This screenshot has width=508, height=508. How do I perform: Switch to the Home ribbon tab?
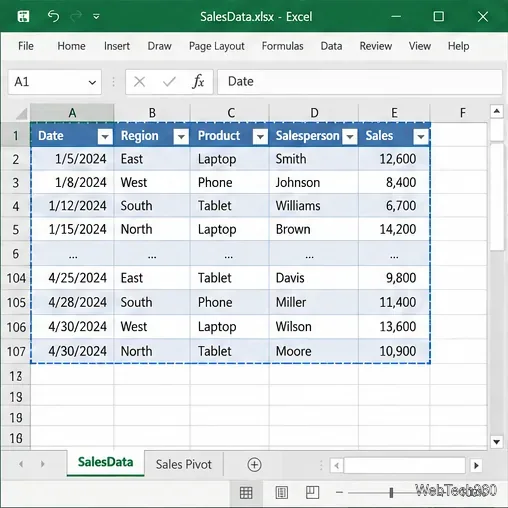[71, 46]
